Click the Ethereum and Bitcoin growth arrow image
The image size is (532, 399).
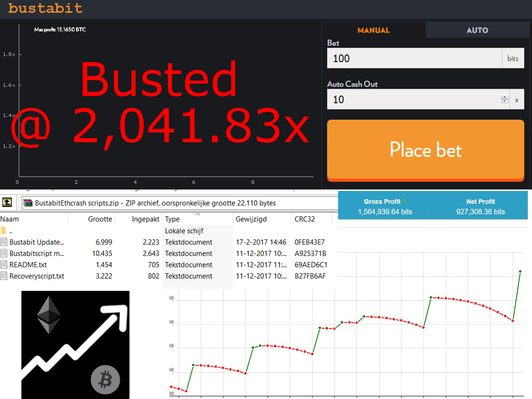(x=75, y=345)
